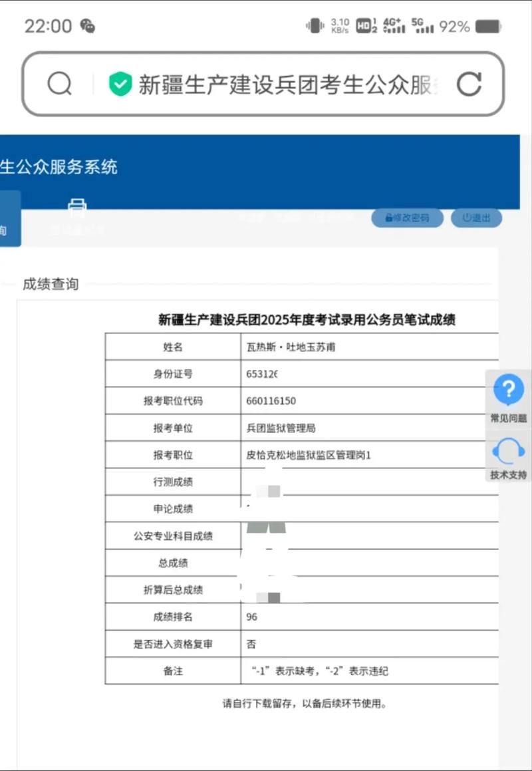Screen dimensions: 532x771
Task: Click the ranking value 96 cell
Action: tap(251, 617)
